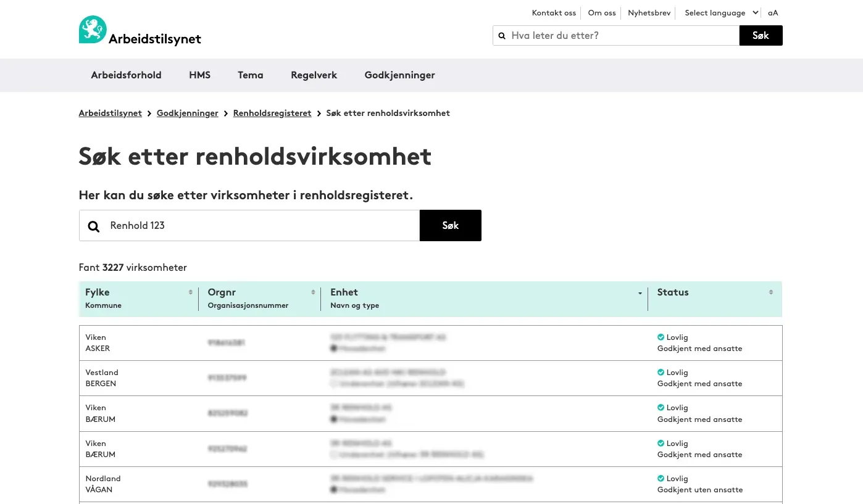This screenshot has width=863, height=504.
Task: Sort the table by Fylke column arrows
Action: click(x=191, y=292)
